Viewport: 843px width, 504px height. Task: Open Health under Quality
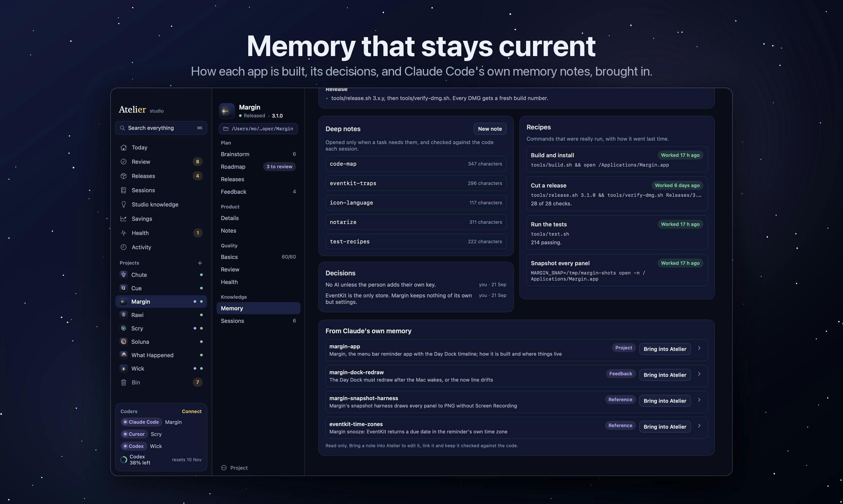(x=258, y=282)
